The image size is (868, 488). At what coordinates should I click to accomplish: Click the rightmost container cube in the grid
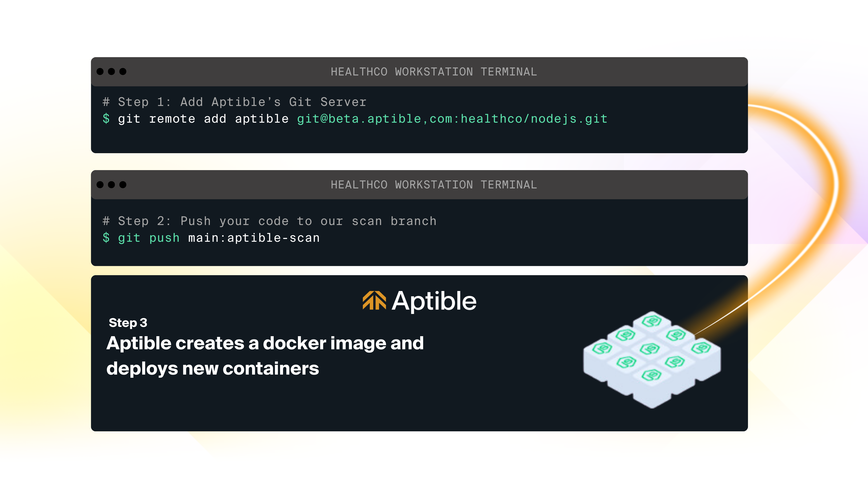click(701, 348)
